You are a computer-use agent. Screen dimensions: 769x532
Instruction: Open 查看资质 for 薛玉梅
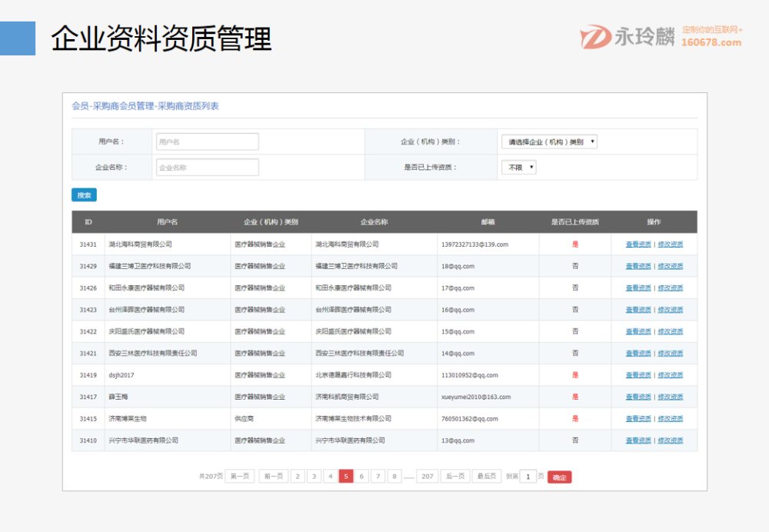[638, 397]
